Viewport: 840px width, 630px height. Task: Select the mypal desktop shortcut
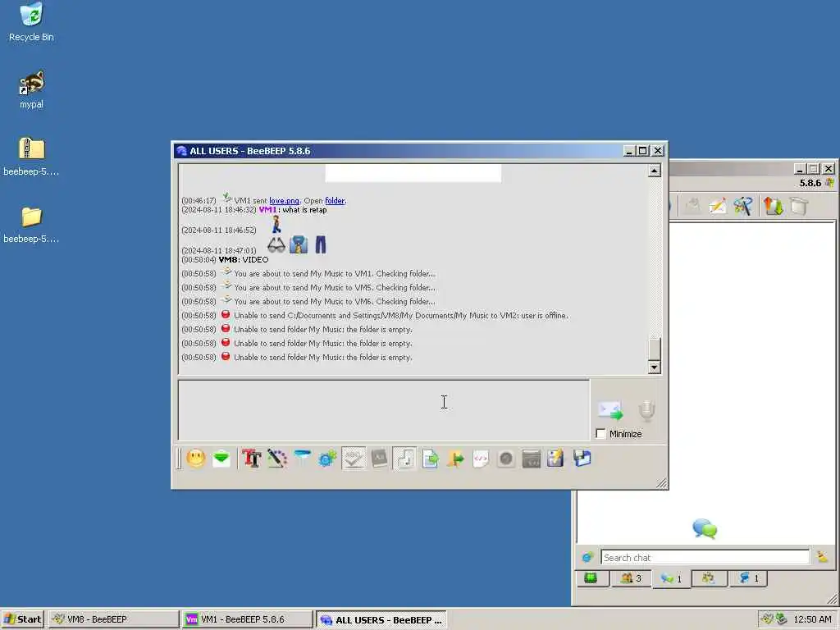tap(31, 89)
